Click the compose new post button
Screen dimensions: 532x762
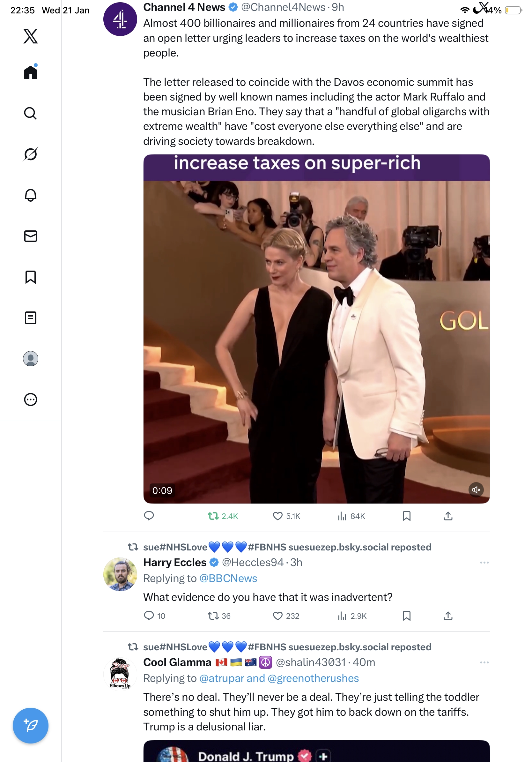[x=31, y=726]
